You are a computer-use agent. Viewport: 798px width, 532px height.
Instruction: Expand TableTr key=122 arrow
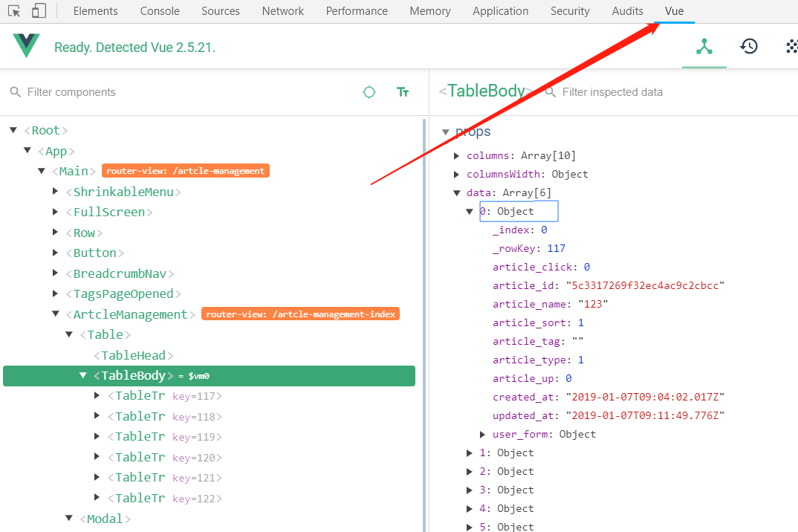97,497
